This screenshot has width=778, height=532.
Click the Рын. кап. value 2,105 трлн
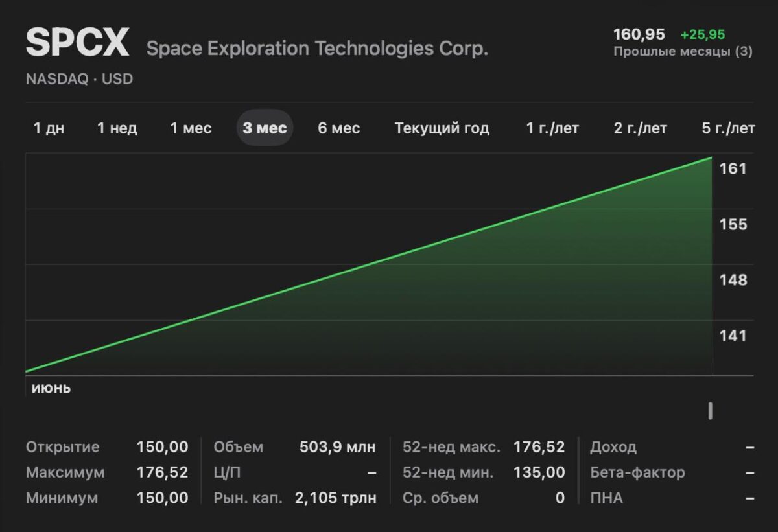[335, 498]
